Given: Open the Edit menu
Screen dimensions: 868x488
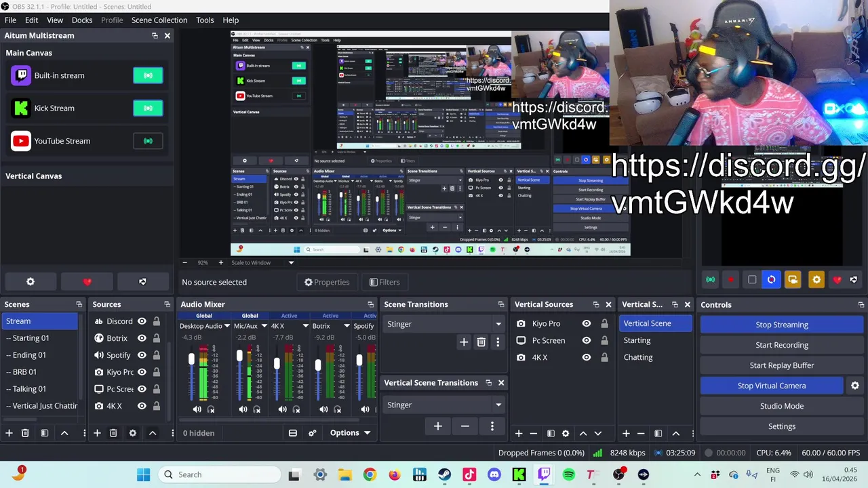Looking at the screenshot, I should 31,20.
